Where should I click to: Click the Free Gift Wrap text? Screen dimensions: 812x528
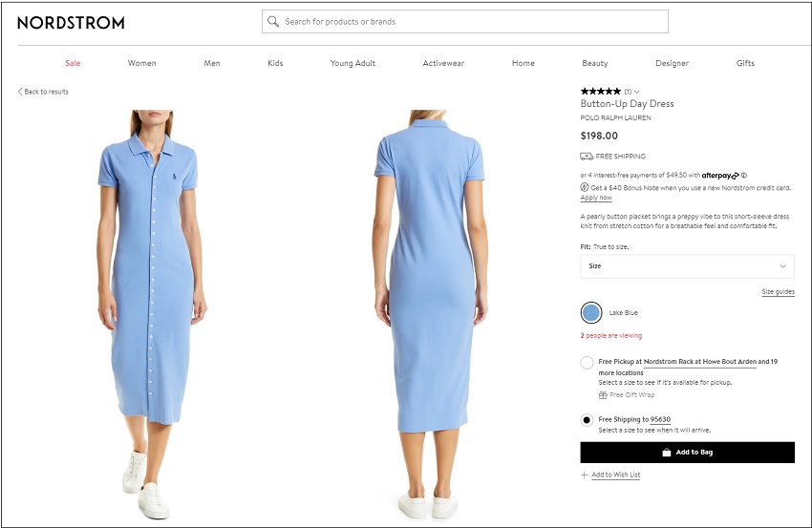click(631, 395)
